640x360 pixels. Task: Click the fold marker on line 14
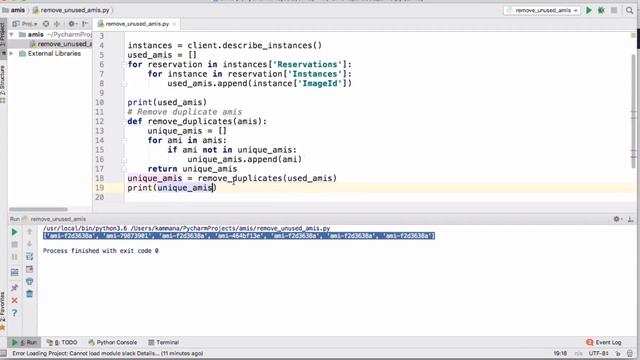[x=124, y=140]
